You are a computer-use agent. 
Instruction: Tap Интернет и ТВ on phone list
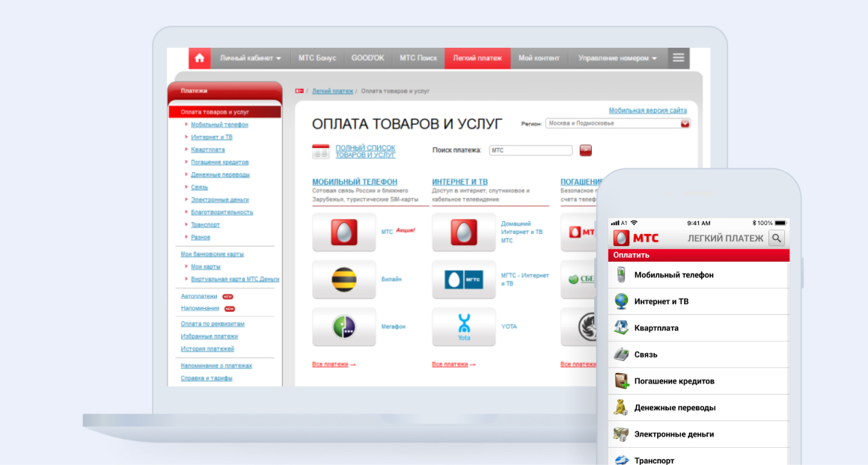[661, 302]
